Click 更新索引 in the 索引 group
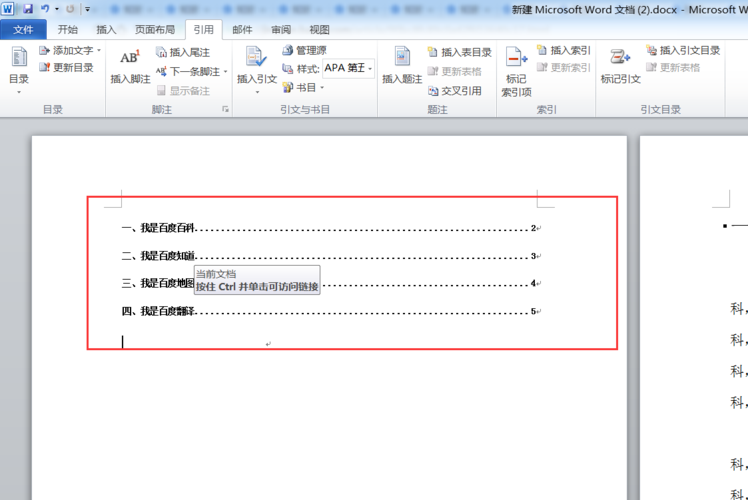 [x=564, y=67]
